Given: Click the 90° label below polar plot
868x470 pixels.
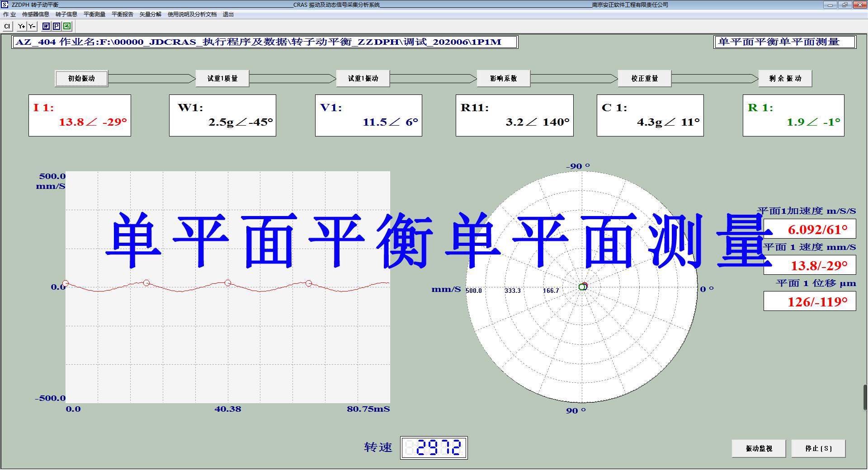Looking at the screenshot, I should pyautogui.click(x=576, y=410).
